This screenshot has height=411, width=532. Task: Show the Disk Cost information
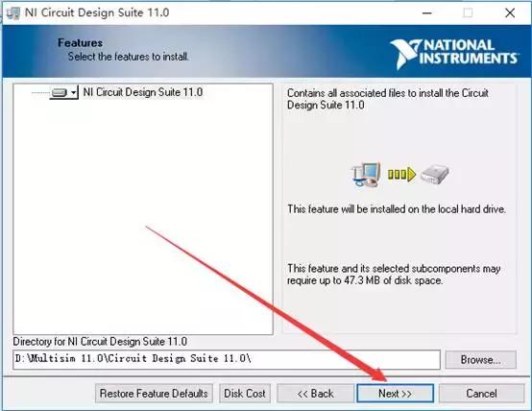pyautogui.click(x=245, y=394)
